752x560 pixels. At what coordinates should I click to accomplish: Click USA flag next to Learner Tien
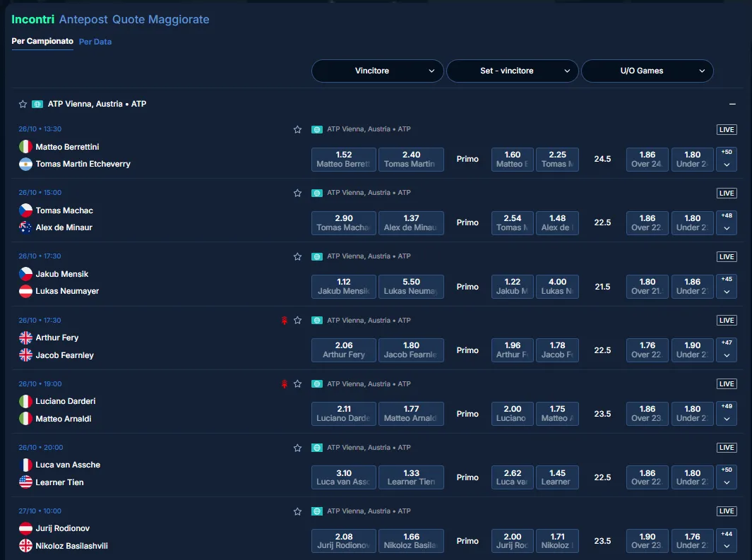pyautogui.click(x=25, y=482)
